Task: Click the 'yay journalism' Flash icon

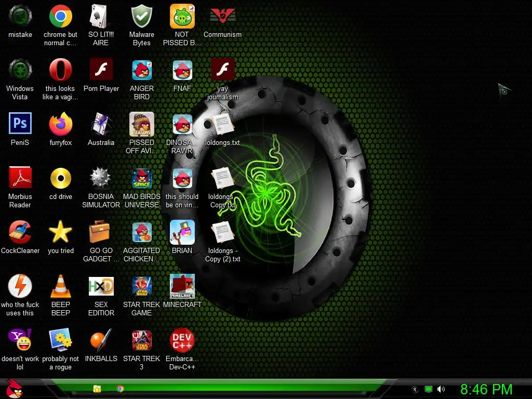Action: [222, 70]
